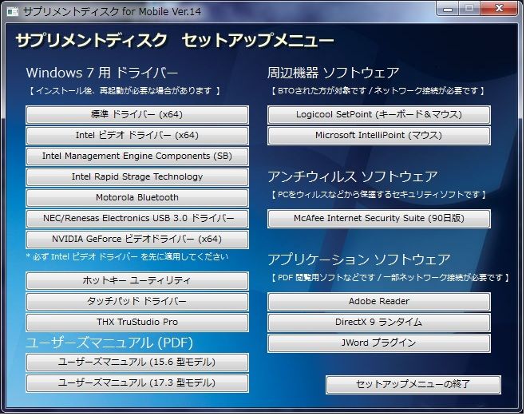Minimize the サプリメントディスク window
526x420 pixels.
(x=448, y=9)
